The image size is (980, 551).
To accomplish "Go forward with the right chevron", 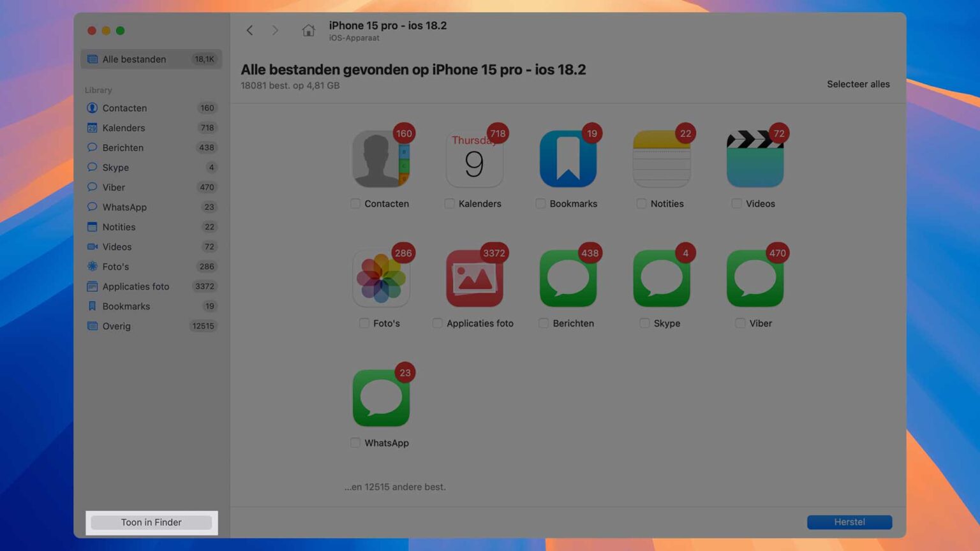I will [275, 30].
